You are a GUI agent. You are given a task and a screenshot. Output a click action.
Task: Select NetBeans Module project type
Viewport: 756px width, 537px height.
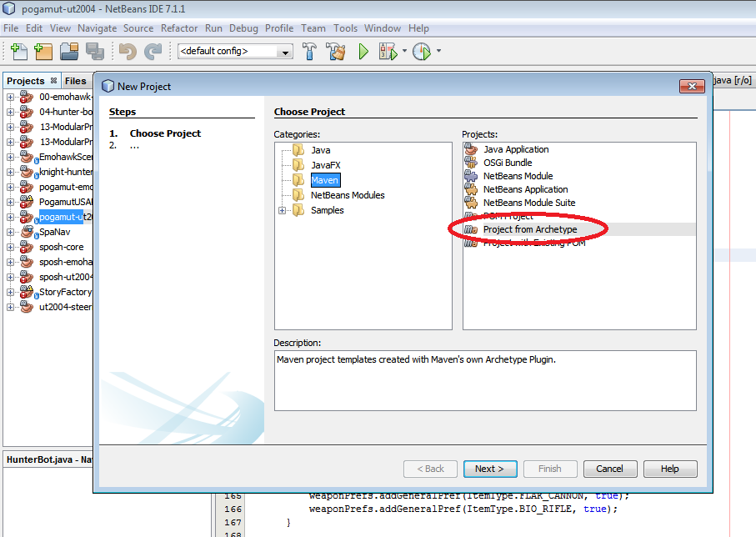click(518, 176)
